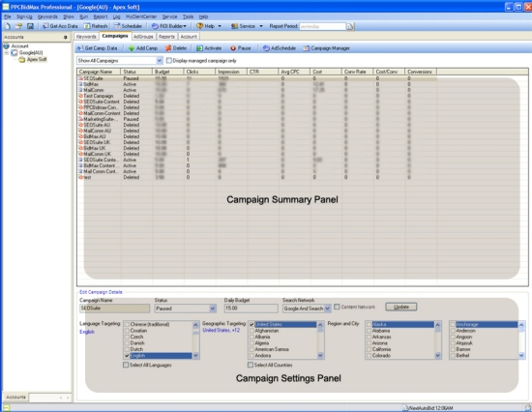Check Anderson in city list
The image size is (532, 412).
[453, 331]
